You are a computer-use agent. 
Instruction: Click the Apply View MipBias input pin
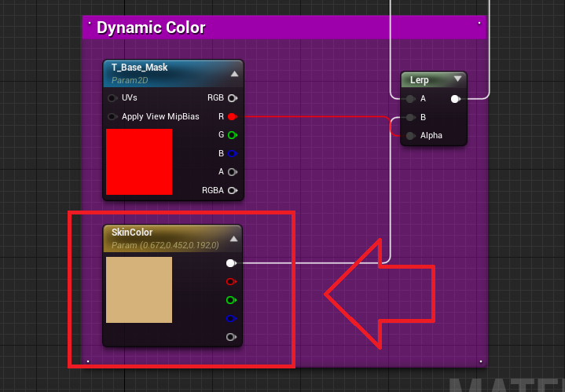(113, 116)
